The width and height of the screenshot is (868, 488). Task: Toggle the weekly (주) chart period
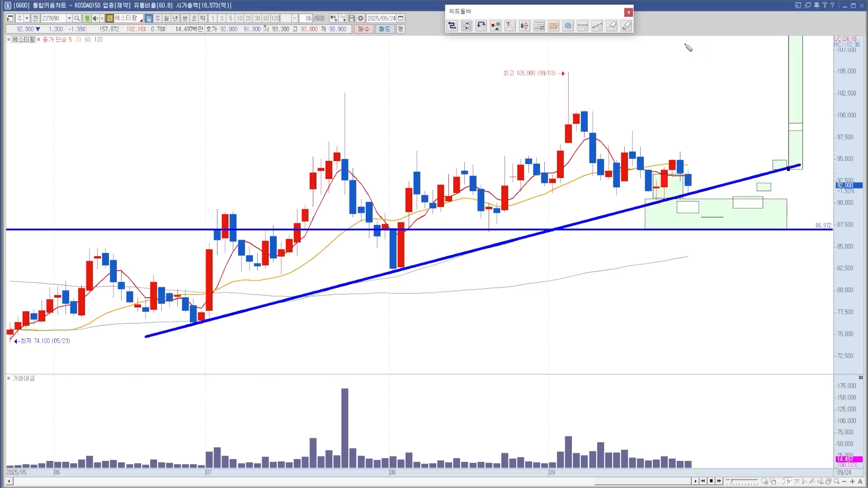pyautogui.click(x=157, y=19)
